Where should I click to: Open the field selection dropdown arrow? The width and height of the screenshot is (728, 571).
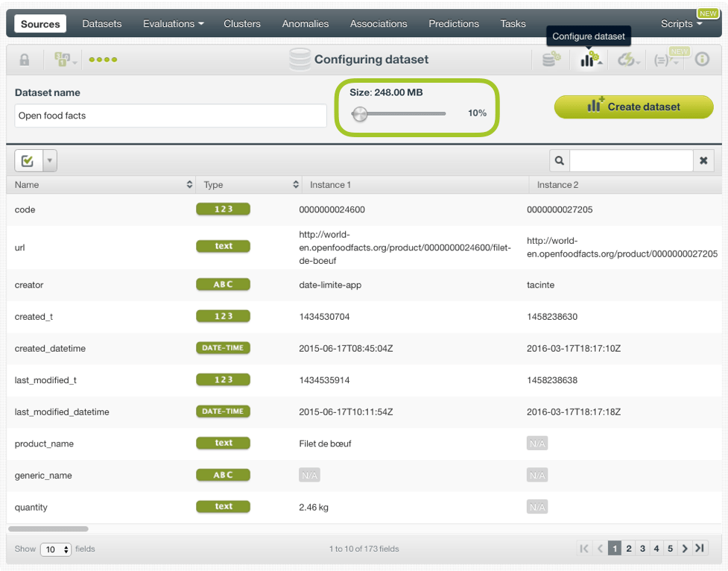50,161
